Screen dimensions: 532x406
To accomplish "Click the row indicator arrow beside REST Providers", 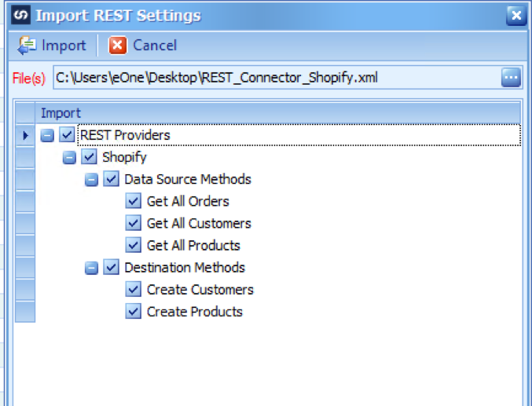I will (25, 135).
